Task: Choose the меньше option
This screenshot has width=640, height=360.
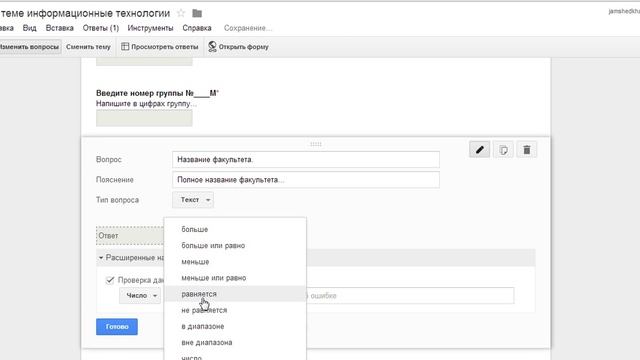Action: [235, 262]
